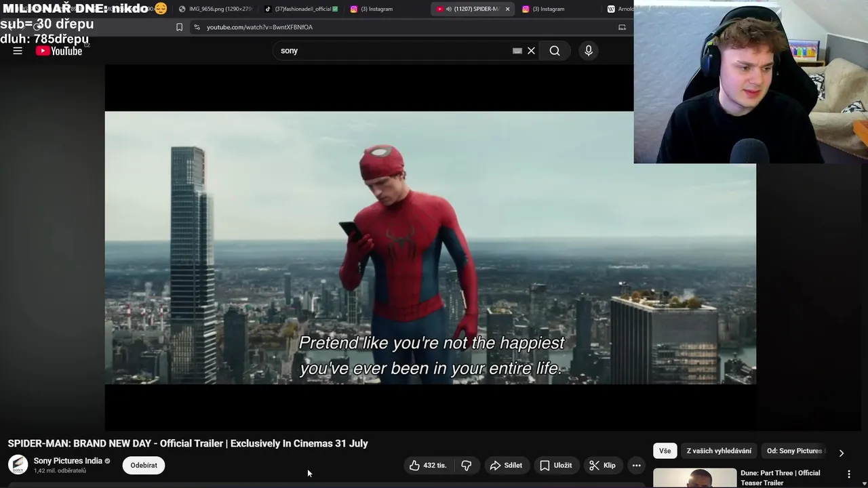Open Dune: Part Three teaser thumbnail
The width and height of the screenshot is (868, 488).
(694, 478)
